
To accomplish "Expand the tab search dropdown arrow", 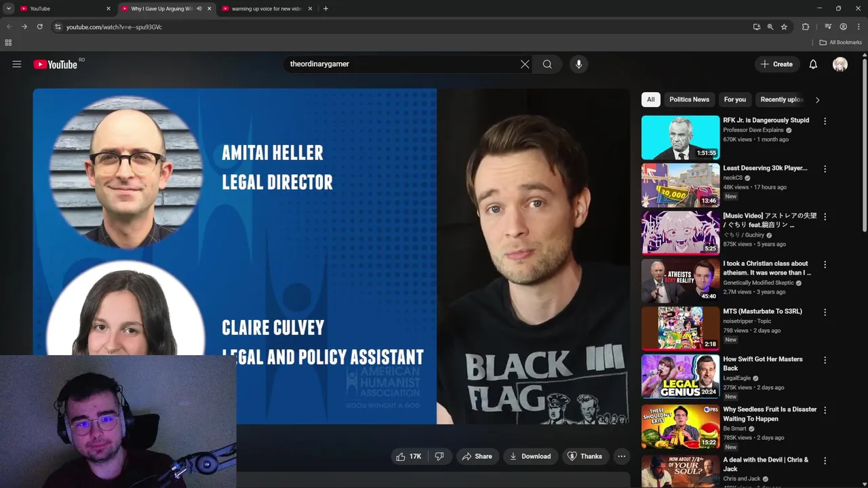I will (8, 9).
